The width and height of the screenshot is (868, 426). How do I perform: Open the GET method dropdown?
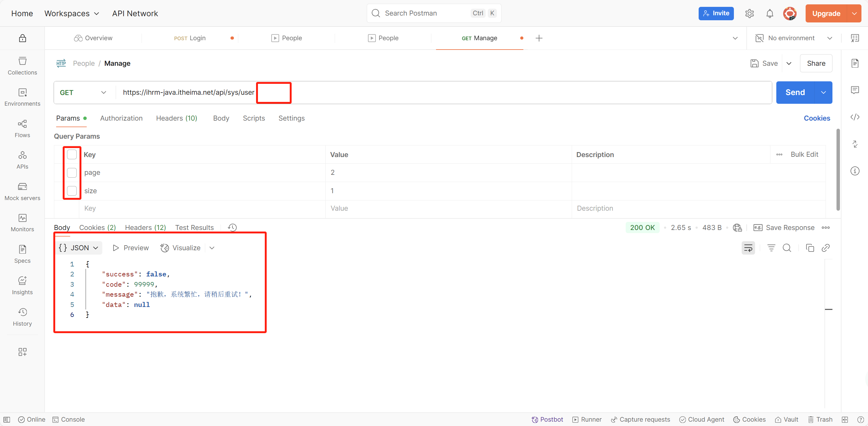83,93
